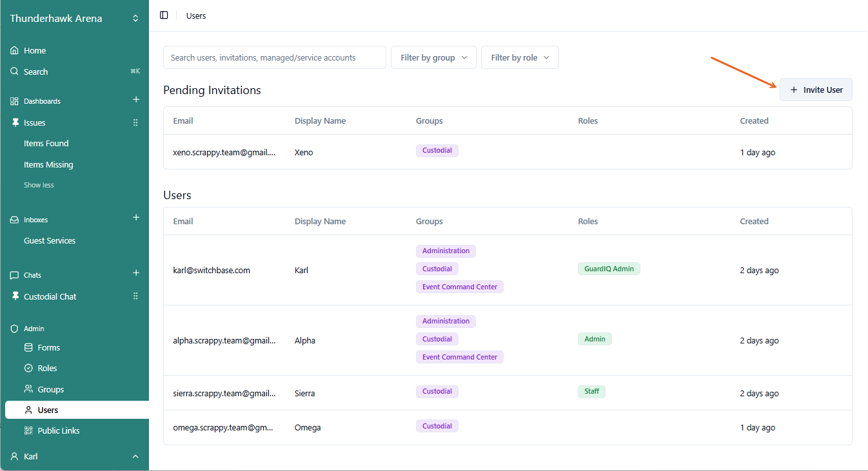The height and width of the screenshot is (471, 868).
Task: Open the Public Links page
Action: click(58, 430)
